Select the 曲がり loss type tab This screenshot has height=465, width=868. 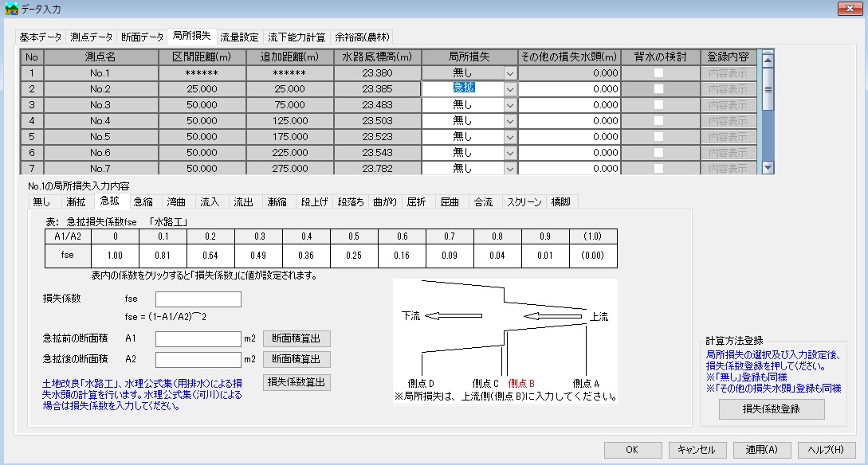pyautogui.click(x=385, y=201)
